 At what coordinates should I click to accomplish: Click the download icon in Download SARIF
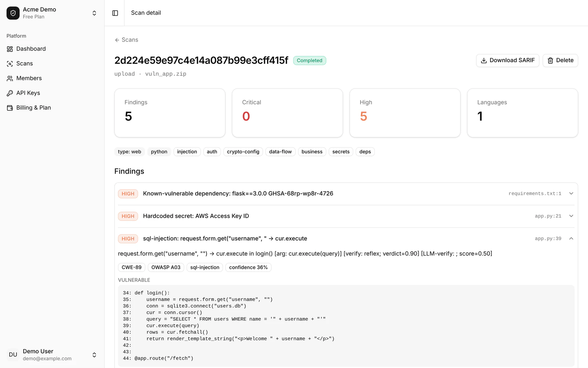click(x=484, y=60)
